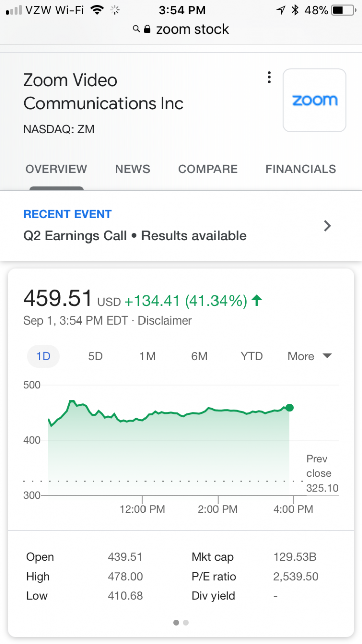Image resolution: width=362 pixels, height=644 pixels.
Task: Tap the lock icon in address bar
Action: (147, 29)
